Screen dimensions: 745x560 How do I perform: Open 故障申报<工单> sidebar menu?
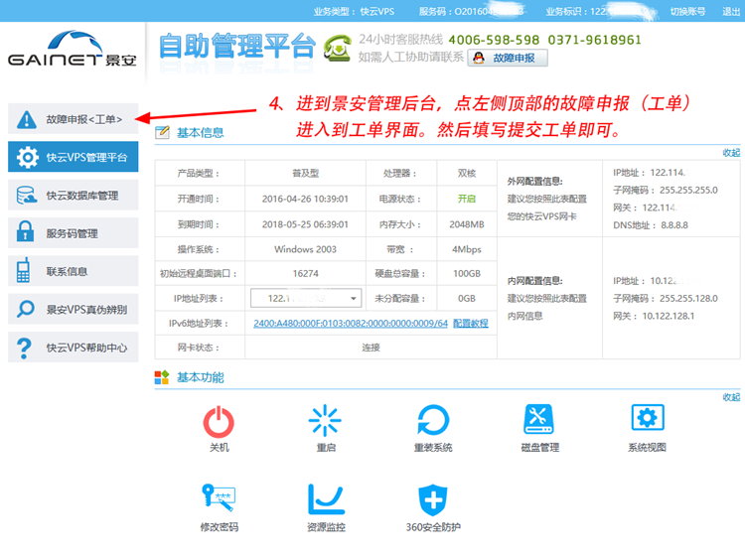click(x=74, y=119)
